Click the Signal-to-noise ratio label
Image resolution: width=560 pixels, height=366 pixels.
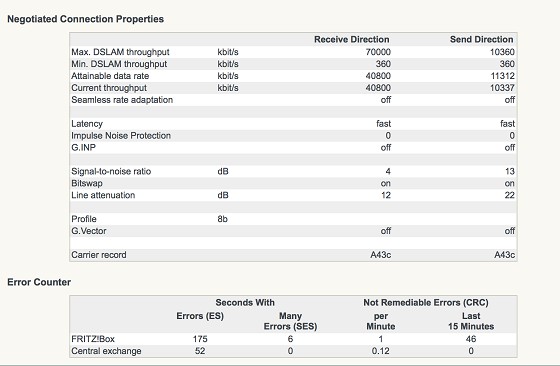click(111, 171)
